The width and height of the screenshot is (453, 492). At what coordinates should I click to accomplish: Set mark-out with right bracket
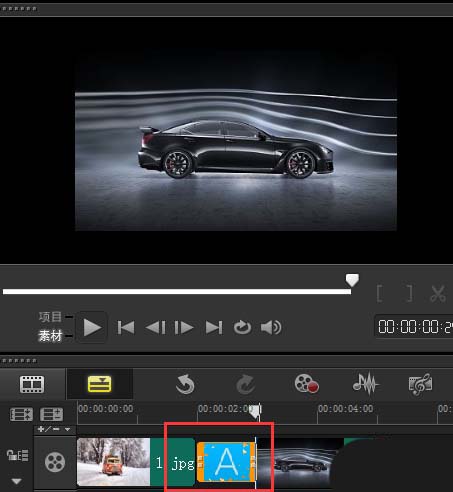click(409, 294)
